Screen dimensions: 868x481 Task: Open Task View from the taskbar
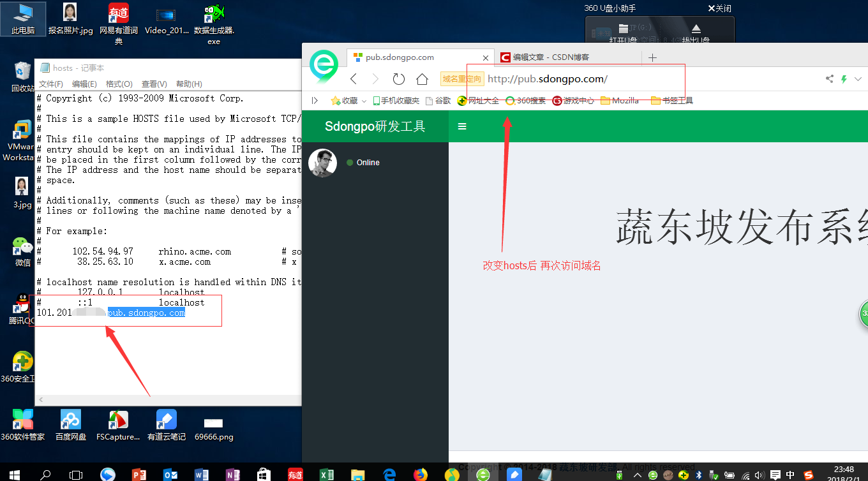pos(76,474)
